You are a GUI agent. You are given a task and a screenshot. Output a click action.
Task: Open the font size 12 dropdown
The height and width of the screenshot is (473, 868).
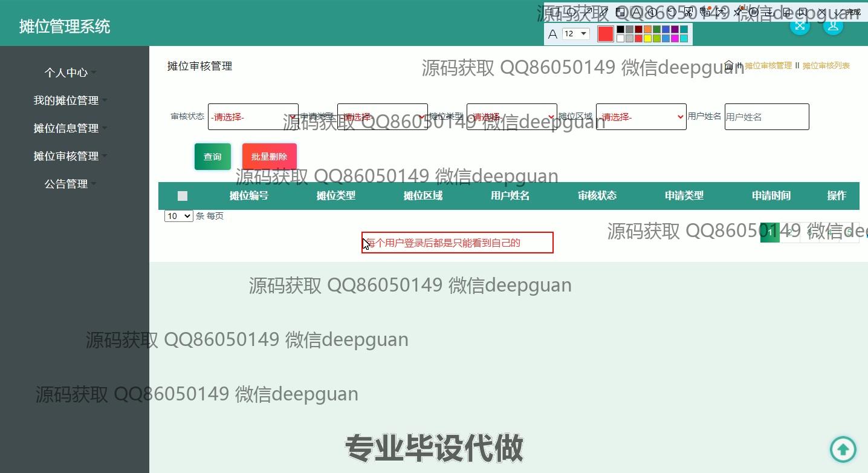[575, 34]
